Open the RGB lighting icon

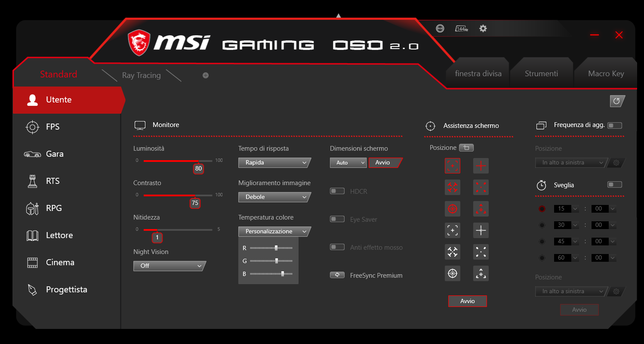coord(440,28)
